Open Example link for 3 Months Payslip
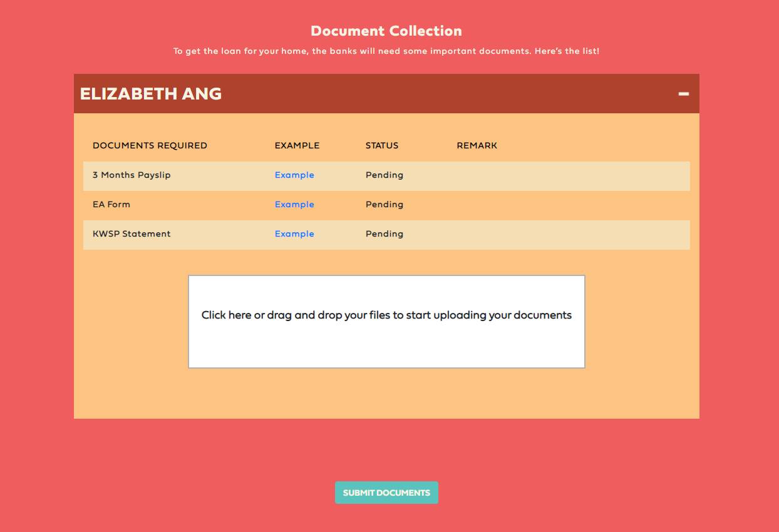 (294, 175)
